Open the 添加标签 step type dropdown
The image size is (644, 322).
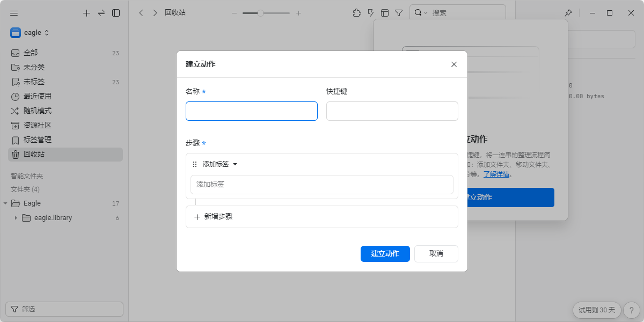click(x=220, y=164)
